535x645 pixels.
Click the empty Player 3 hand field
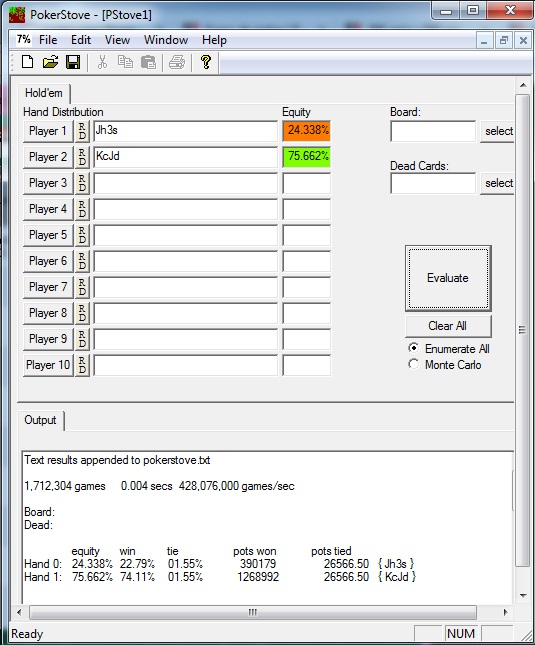tap(185, 183)
